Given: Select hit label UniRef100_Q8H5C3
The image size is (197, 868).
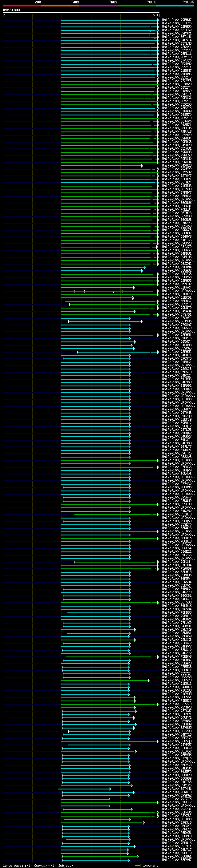Looking at the screenshot, I should coord(177,680).
